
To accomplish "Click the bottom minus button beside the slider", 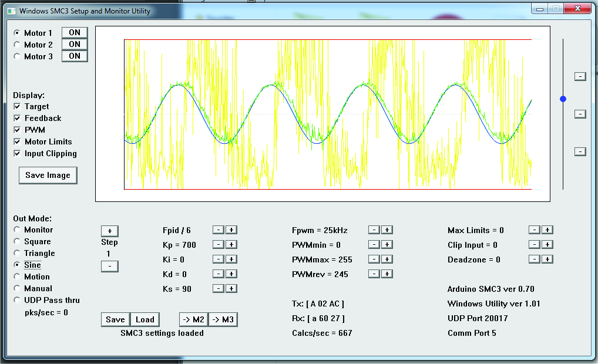I will (580, 151).
